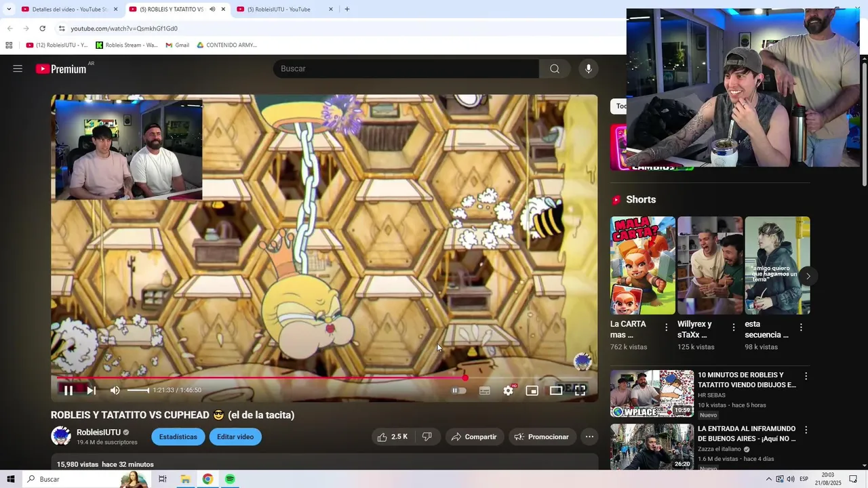Screen dimensions: 868x488
Task: Open the esta secuencia Short thumbnail
Action: pyautogui.click(x=777, y=265)
